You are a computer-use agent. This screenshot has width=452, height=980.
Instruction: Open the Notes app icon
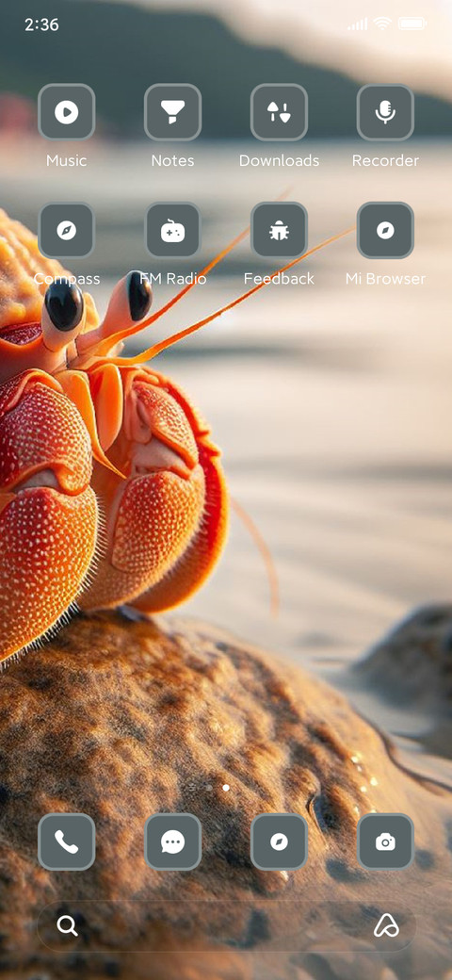tap(173, 112)
